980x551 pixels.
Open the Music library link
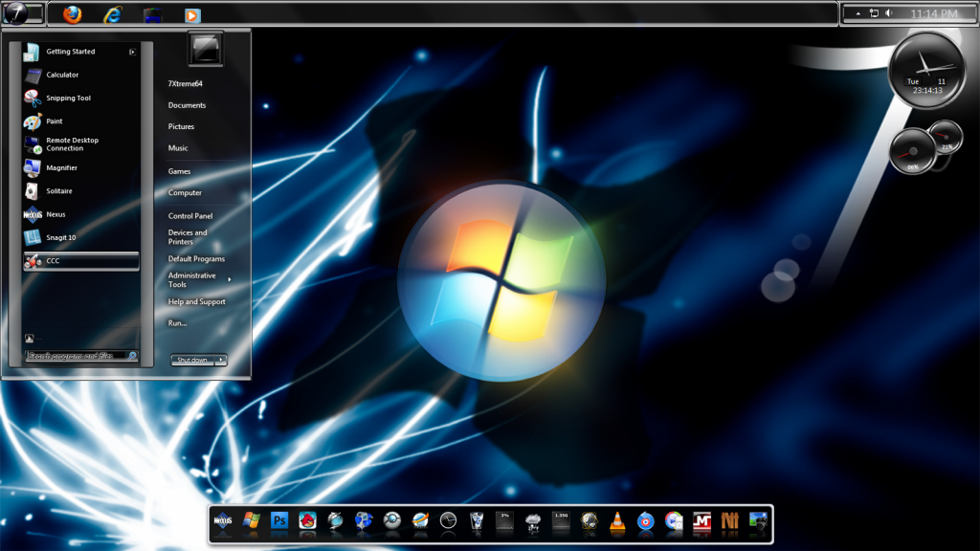point(178,148)
